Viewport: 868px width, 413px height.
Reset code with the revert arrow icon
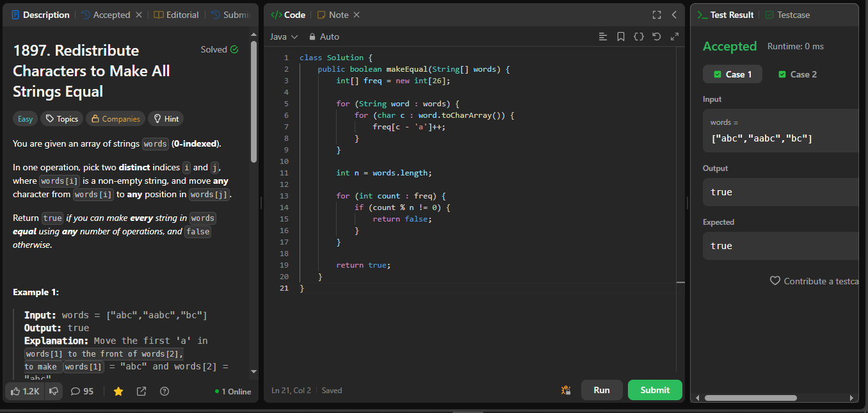point(656,37)
